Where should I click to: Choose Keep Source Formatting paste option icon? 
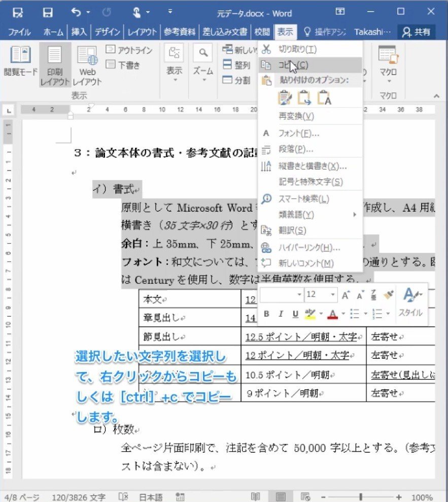coord(285,98)
